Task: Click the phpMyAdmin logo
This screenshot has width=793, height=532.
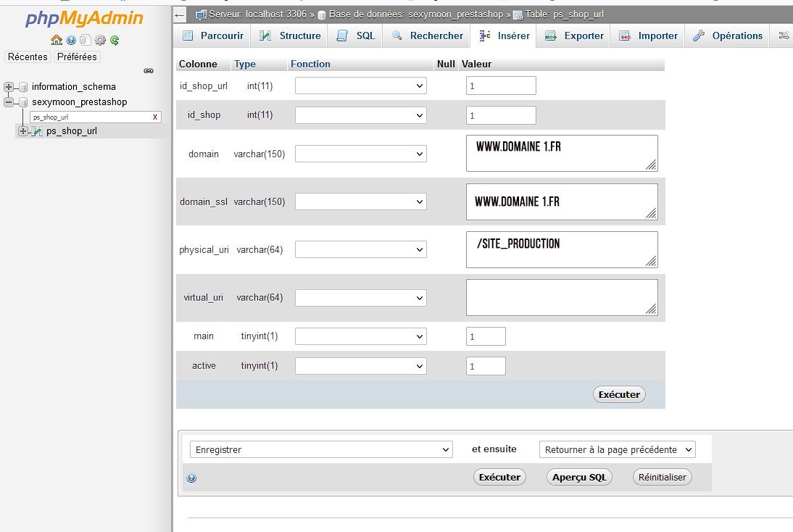Action: 85,18
